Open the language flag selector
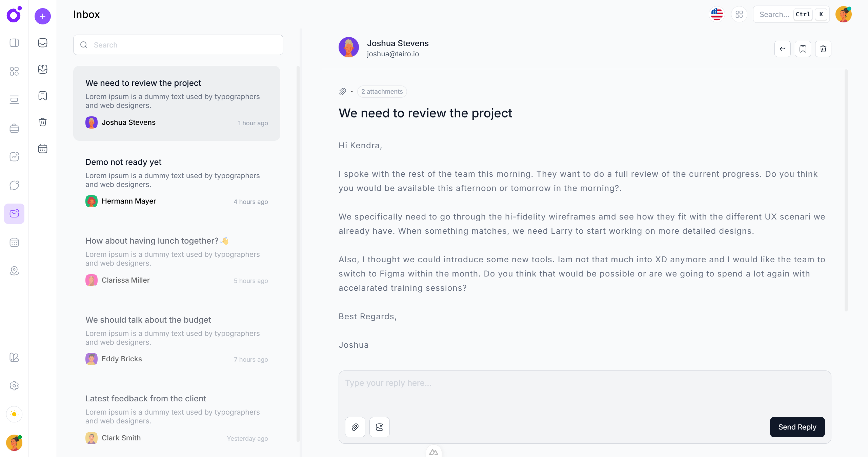Screen dimensions: 868x457 coord(716,14)
